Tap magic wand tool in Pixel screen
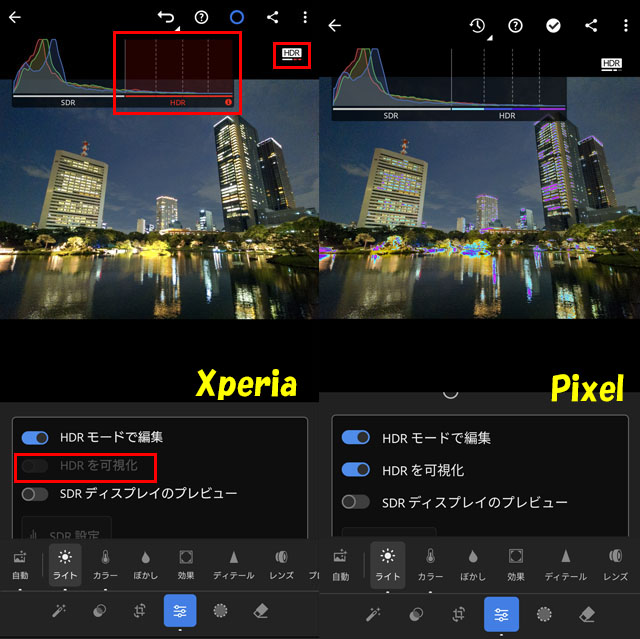 373,614
